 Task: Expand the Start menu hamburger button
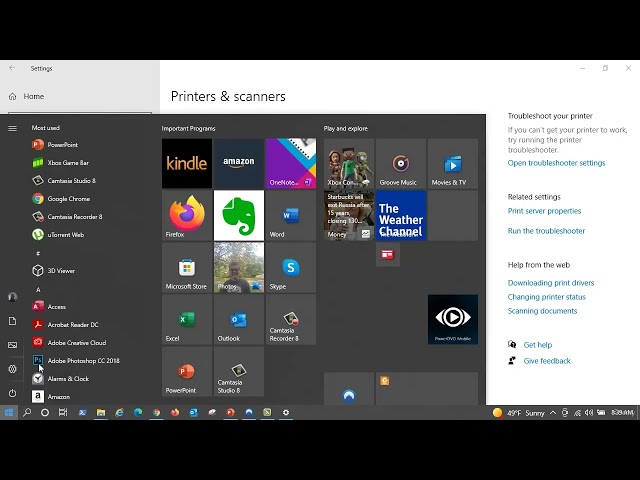tap(13, 128)
